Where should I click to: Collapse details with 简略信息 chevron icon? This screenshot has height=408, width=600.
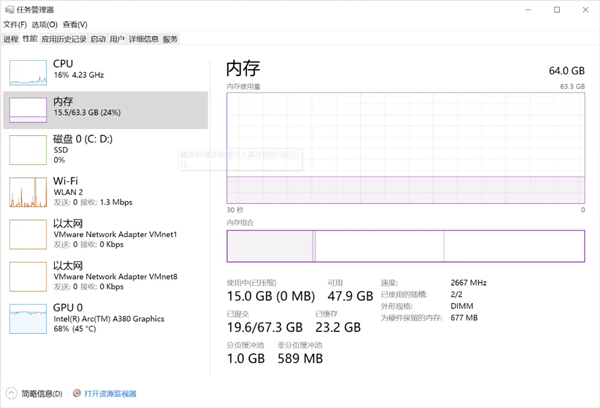point(11,394)
